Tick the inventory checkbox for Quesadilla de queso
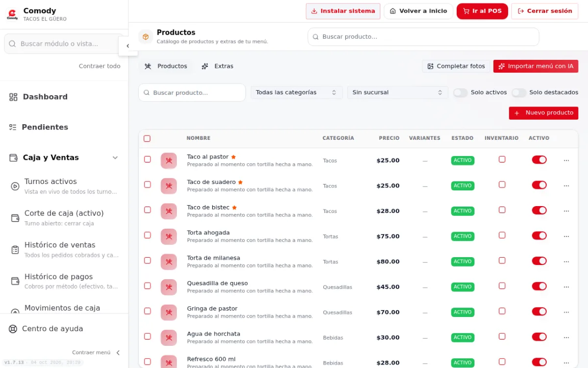 coord(502,286)
